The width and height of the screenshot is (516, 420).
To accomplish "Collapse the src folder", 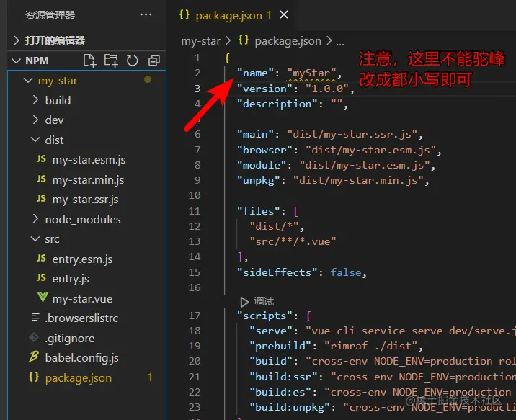I will (35, 239).
